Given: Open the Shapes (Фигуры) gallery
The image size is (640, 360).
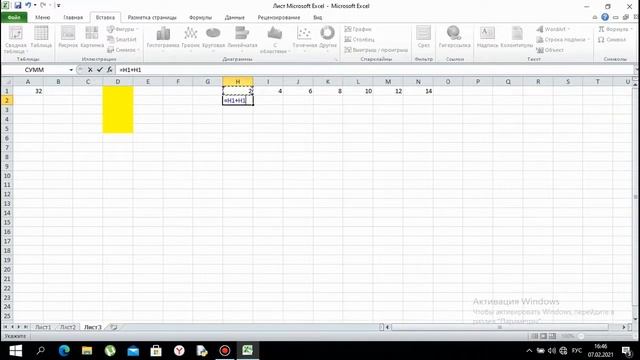Looking at the screenshot, I should [122, 29].
